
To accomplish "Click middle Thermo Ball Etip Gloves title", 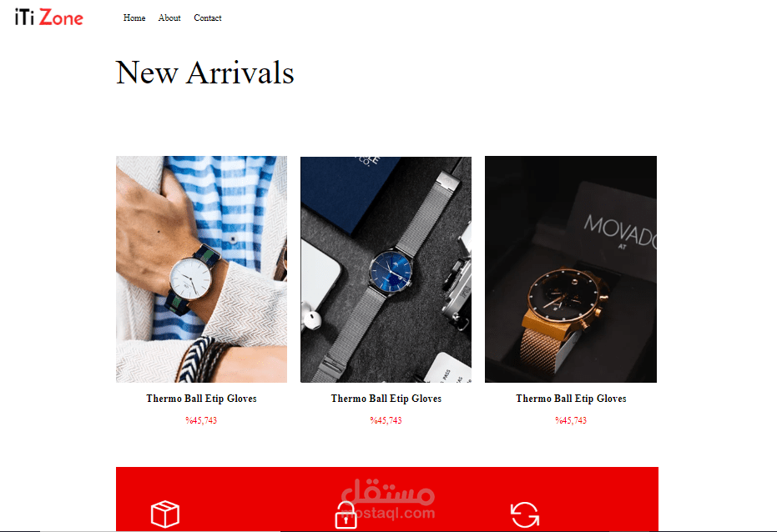I will point(386,399).
